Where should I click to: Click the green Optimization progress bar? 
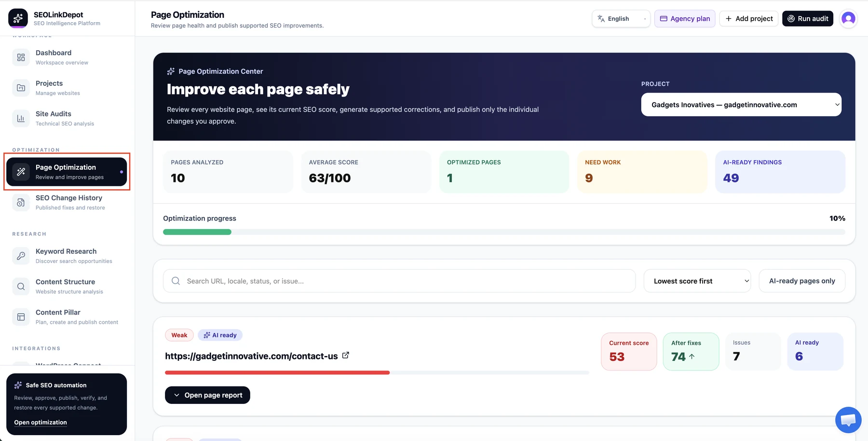[197, 232]
